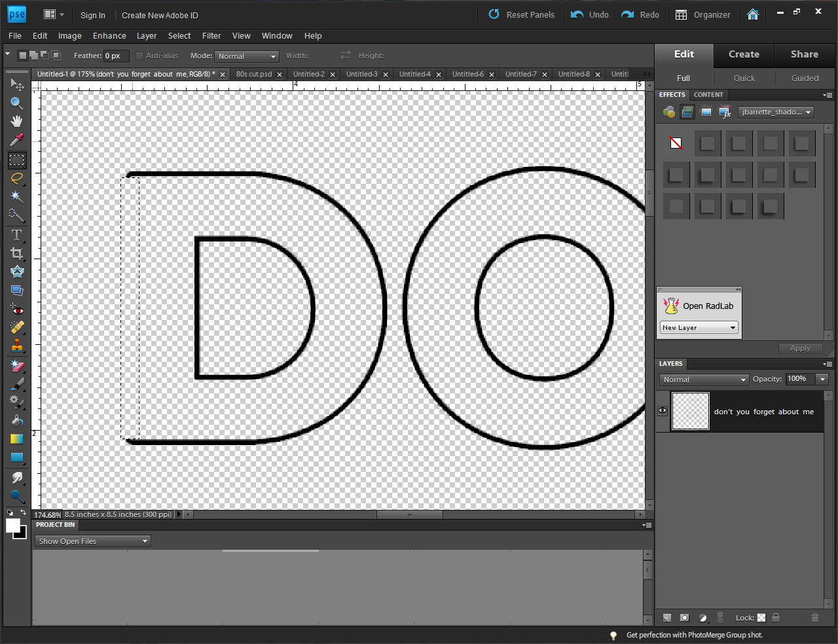The image size is (838, 644).
Task: Select the Brush tool
Action: click(17, 384)
